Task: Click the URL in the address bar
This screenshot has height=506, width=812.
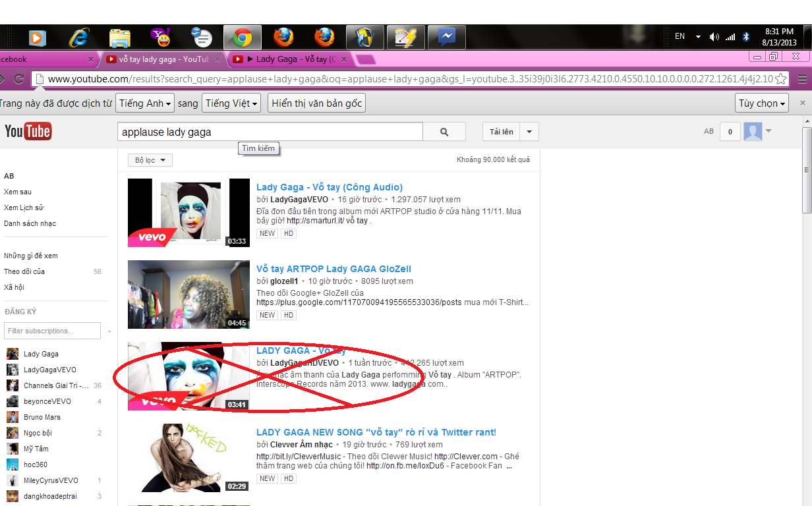Action: tap(410, 79)
